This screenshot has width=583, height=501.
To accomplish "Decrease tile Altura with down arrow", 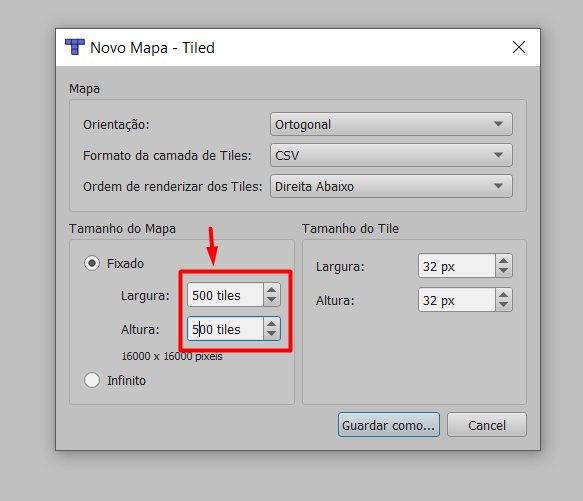I will point(504,305).
